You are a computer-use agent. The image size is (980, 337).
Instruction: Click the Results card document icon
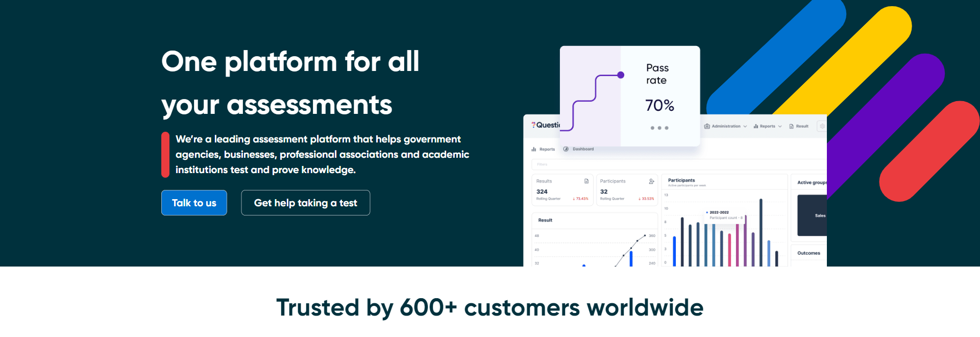(586, 181)
